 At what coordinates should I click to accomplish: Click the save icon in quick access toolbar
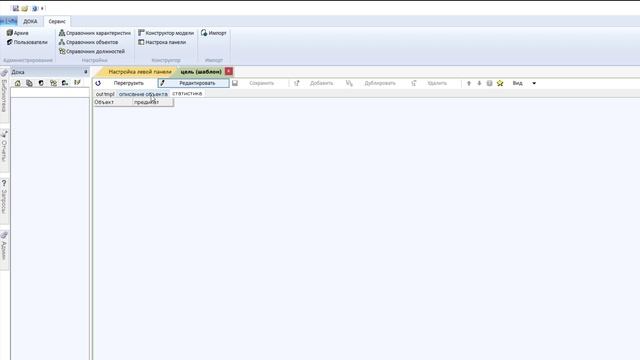pos(16,8)
